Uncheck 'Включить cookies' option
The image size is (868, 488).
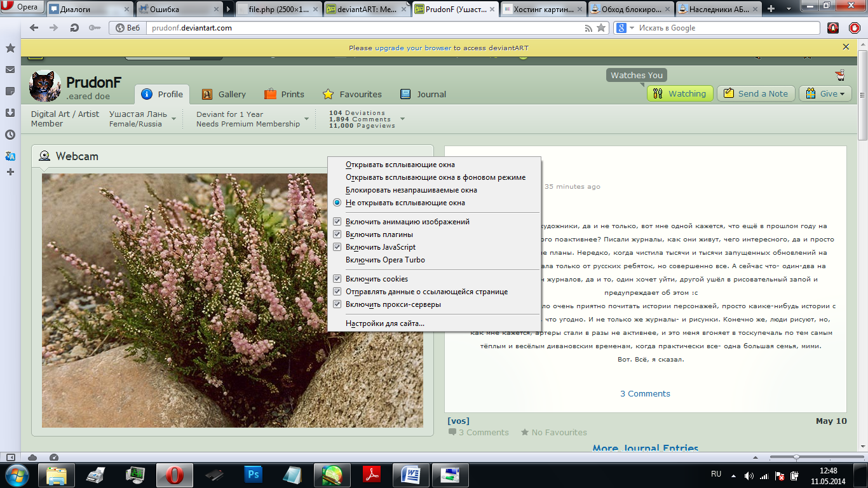click(x=337, y=279)
